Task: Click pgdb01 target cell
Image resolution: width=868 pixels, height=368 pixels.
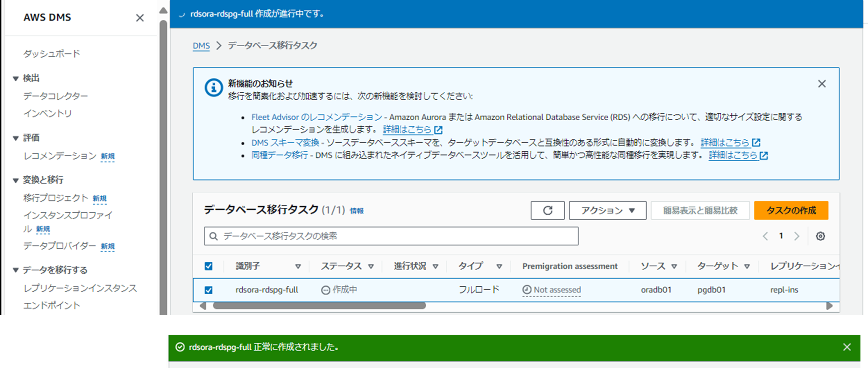Action: pyautogui.click(x=711, y=290)
